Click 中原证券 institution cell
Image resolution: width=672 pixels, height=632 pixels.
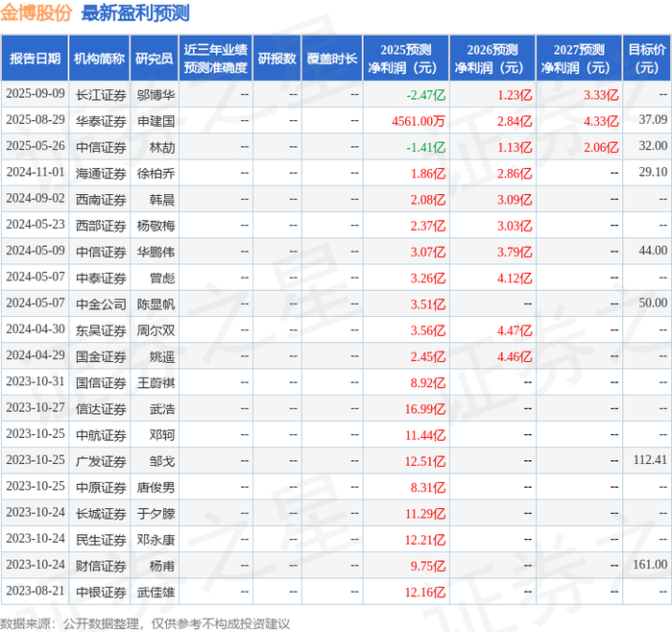[101, 487]
